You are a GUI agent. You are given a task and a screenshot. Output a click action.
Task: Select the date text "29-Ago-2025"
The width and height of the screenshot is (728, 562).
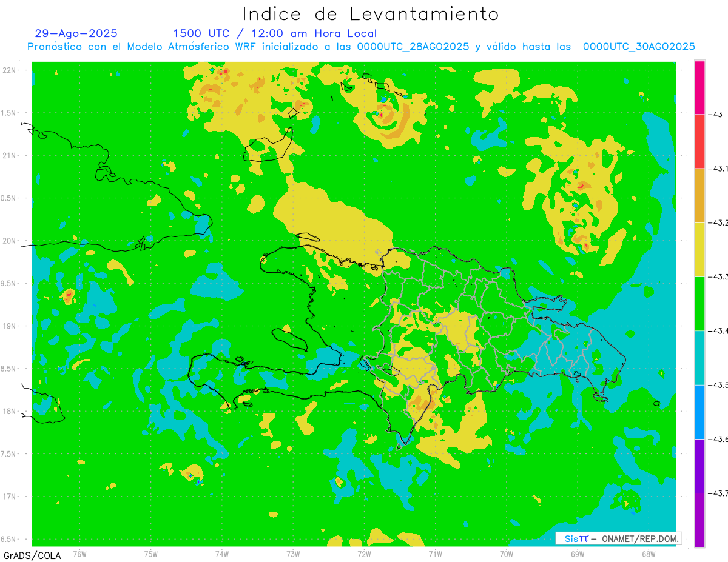[x=76, y=33]
